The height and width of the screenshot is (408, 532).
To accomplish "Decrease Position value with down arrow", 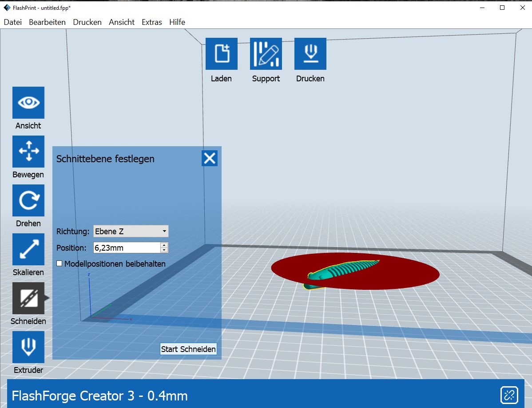I will coord(164,250).
